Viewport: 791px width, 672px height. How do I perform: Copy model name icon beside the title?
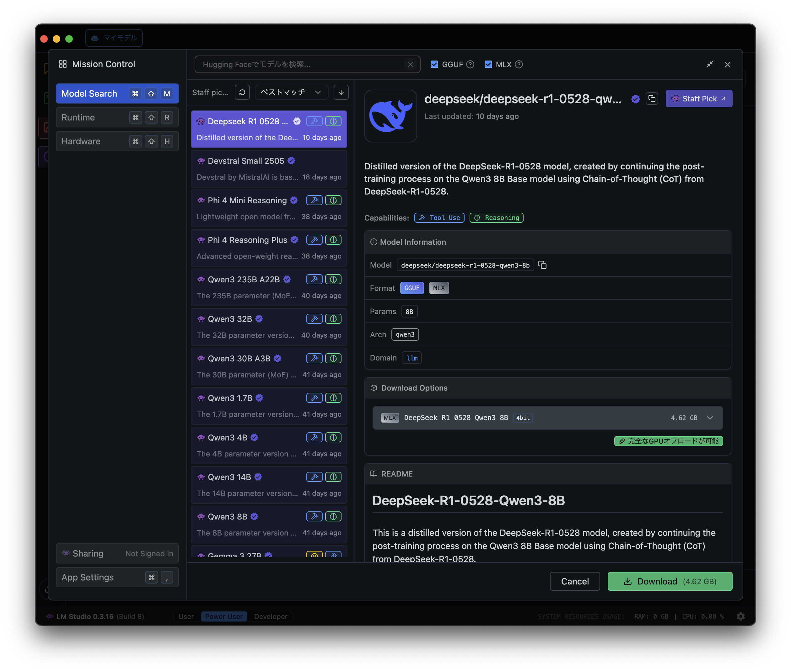[652, 99]
